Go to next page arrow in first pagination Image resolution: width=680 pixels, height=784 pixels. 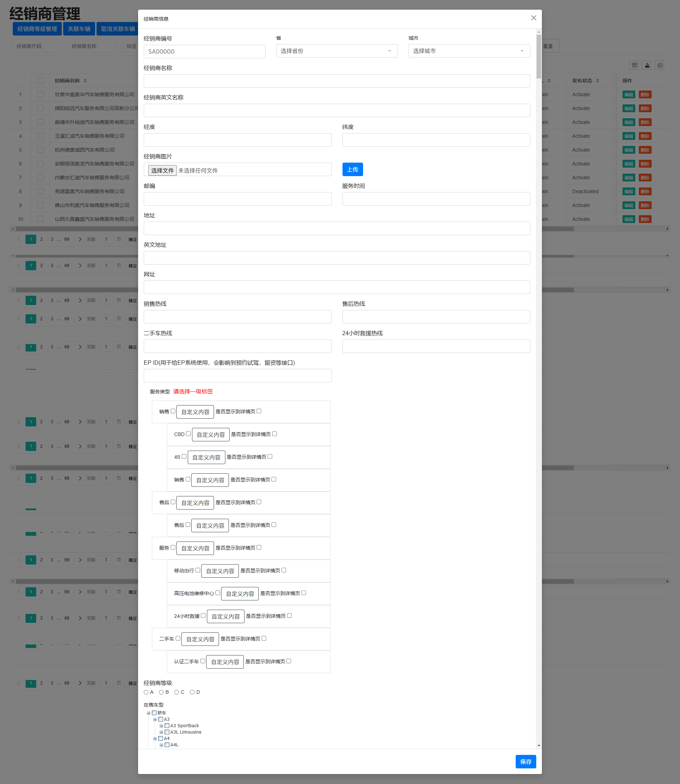(80, 239)
